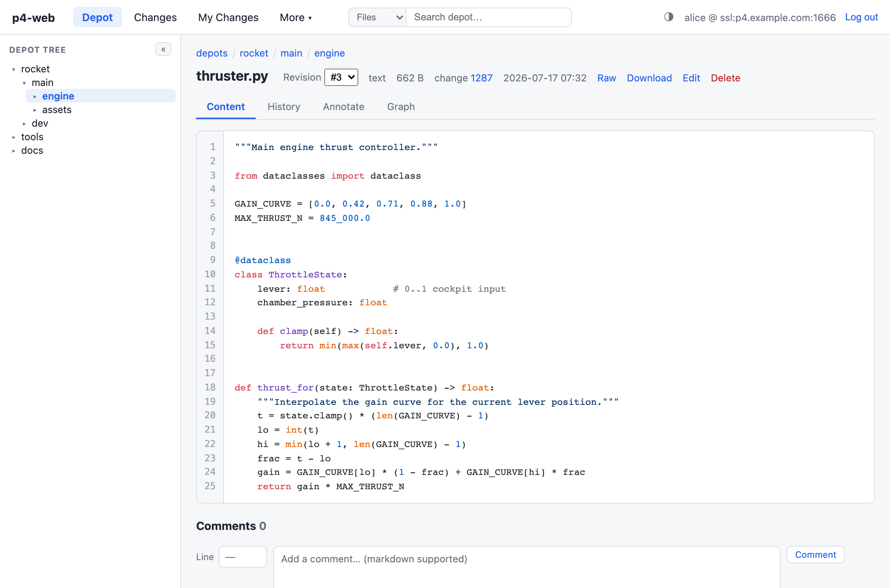The image size is (890, 588).
Task: Click the MAX_THRUST_N code line
Action: [302, 218]
